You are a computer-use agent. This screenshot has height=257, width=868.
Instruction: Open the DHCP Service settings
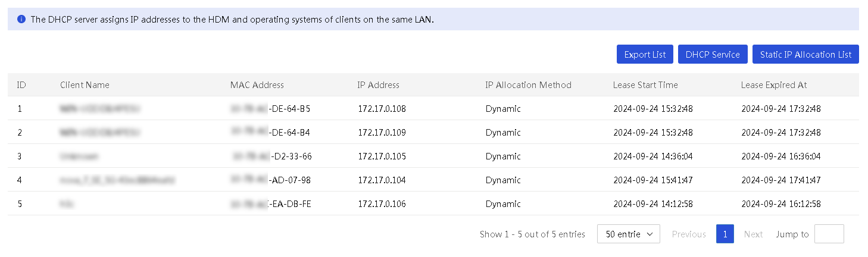713,54
